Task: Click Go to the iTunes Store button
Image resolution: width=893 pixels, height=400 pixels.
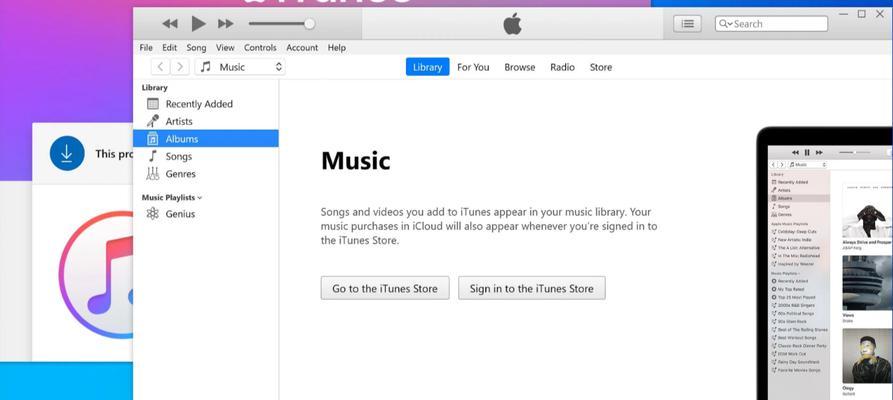Action: point(385,288)
